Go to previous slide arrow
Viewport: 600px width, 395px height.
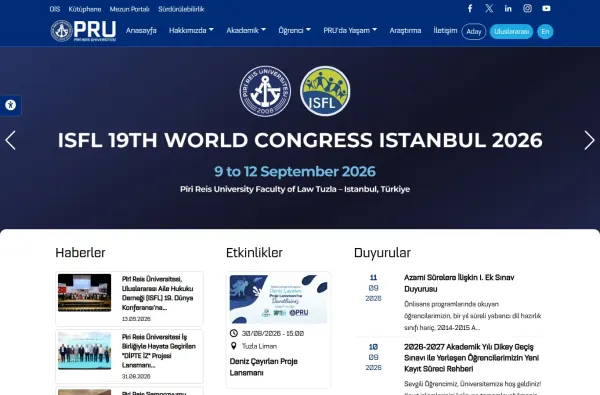10,140
